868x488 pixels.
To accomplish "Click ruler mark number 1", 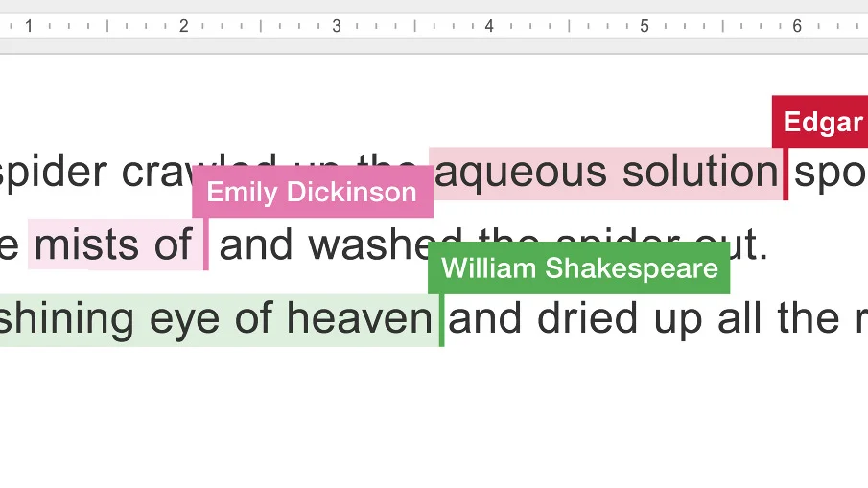I will point(29,26).
